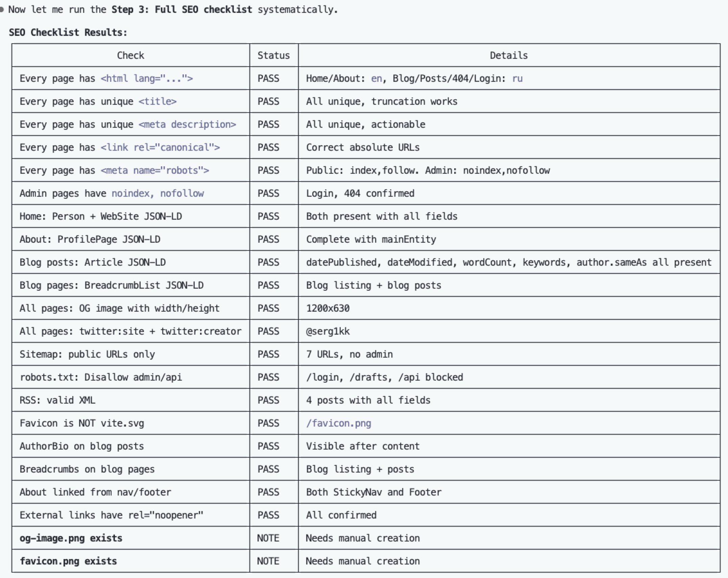This screenshot has width=728, height=578.
Task: Click the SEO Checklist Results heading
Action: tap(68, 32)
